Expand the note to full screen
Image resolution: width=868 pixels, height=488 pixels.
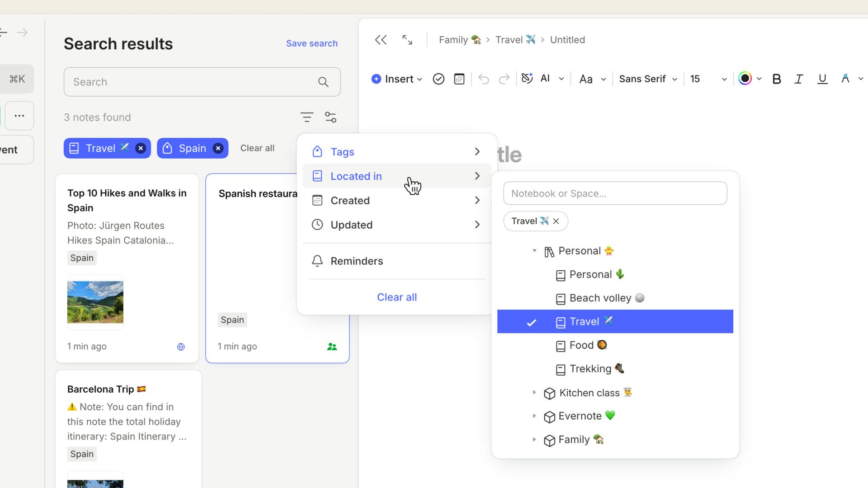(x=407, y=40)
